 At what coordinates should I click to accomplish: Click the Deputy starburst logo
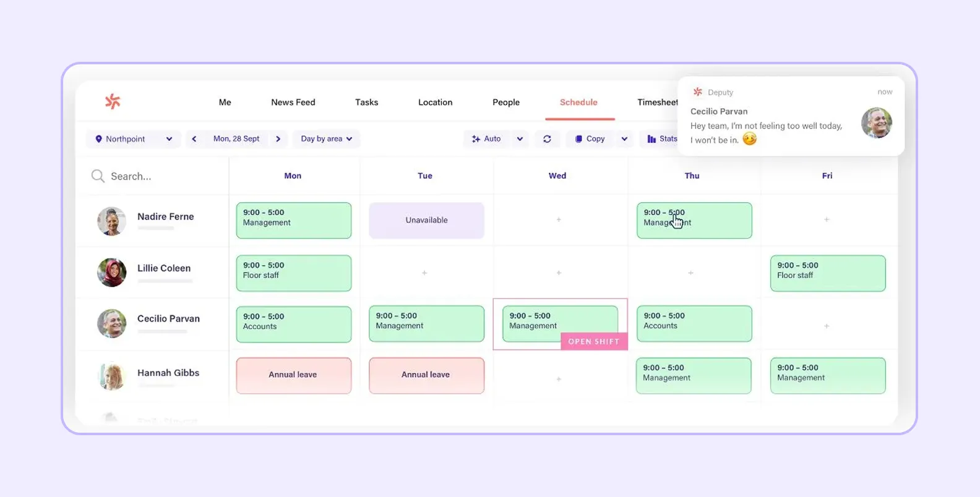113,101
